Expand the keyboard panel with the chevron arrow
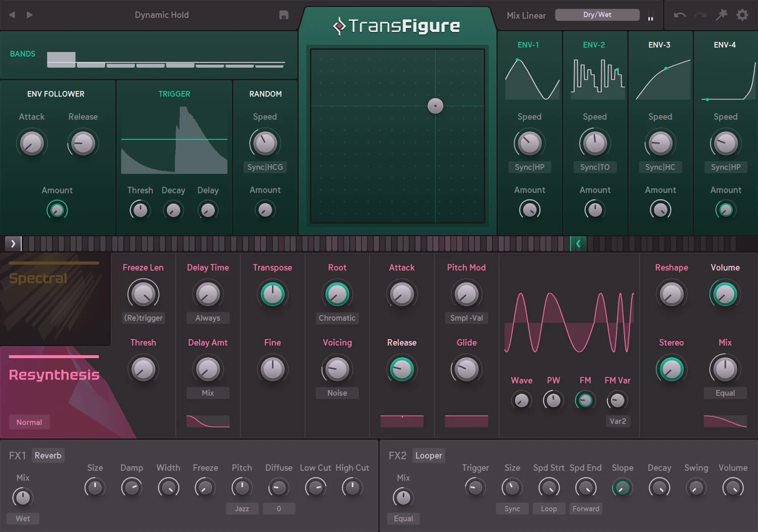Screen dimensions: 758x532 13,244
